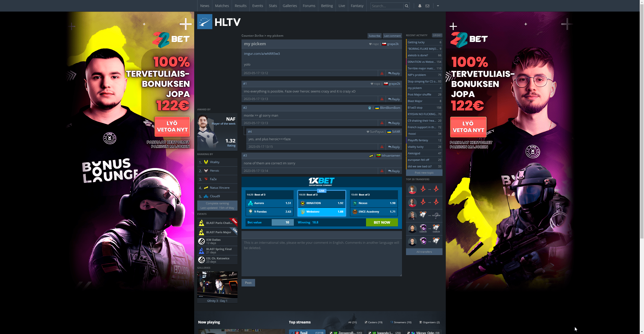Click the Subscribe button
The height and width of the screenshot is (334, 644).
374,36
